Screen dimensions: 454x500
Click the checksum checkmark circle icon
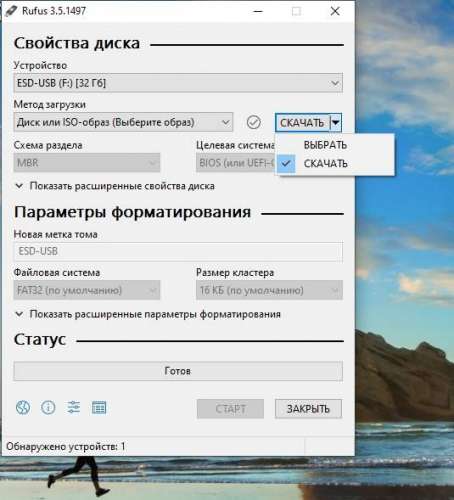[x=254, y=122]
